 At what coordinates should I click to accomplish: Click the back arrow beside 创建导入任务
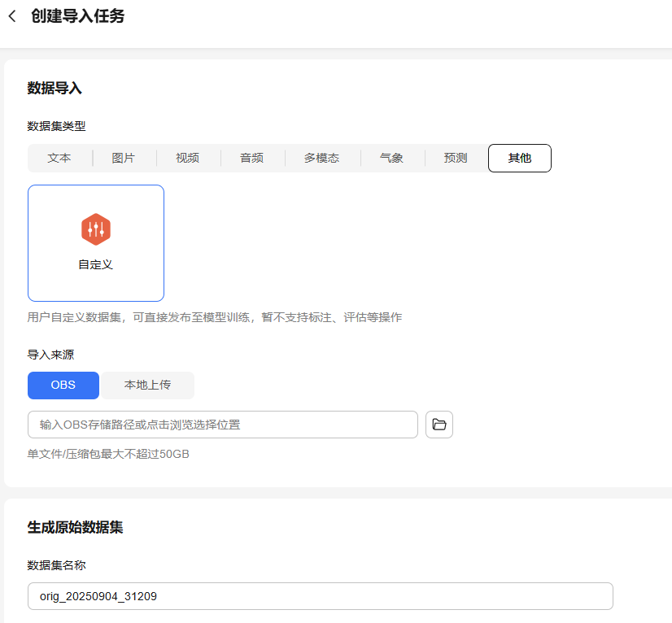[x=12, y=15]
